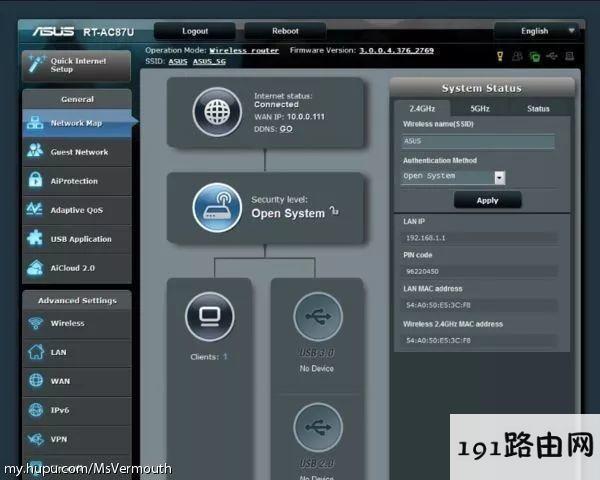Click the LAN IP 192.168.1.1 field

(x=479, y=238)
